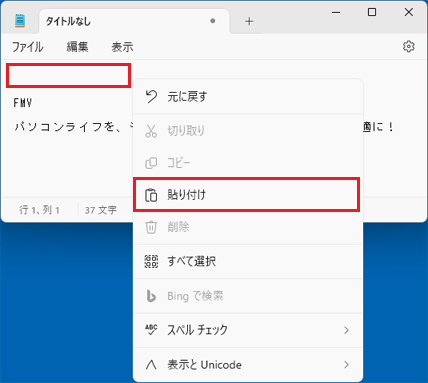Screen dimensions: 428x383
Task: Expand the スペル チェック chevron arrow
Action: (x=346, y=330)
